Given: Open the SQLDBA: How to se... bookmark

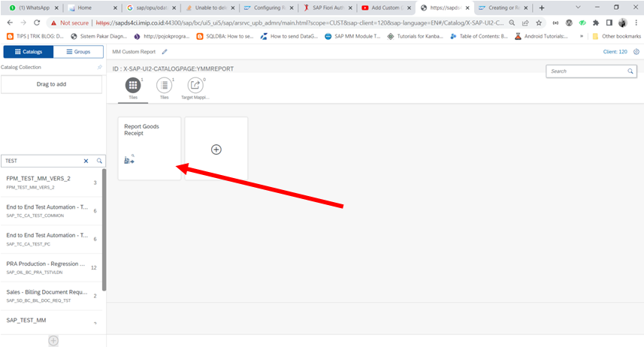Looking at the screenshot, I should (x=225, y=36).
